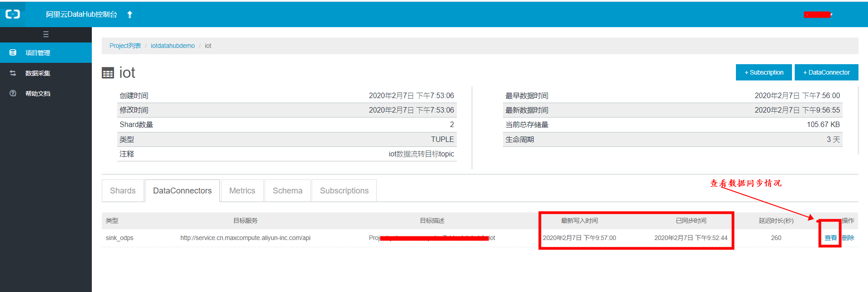The width and height of the screenshot is (868, 292).
Task: Open iotdatahubdemo breadcrumb link
Action: click(x=173, y=46)
